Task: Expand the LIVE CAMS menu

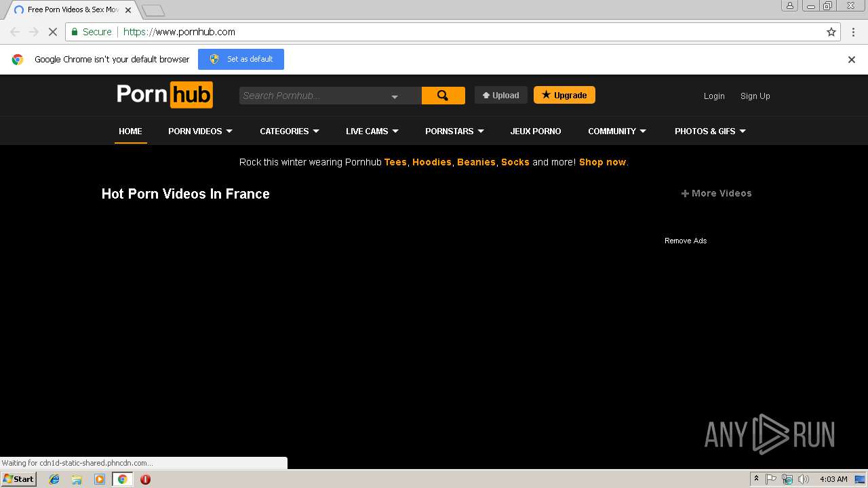Action: [372, 131]
